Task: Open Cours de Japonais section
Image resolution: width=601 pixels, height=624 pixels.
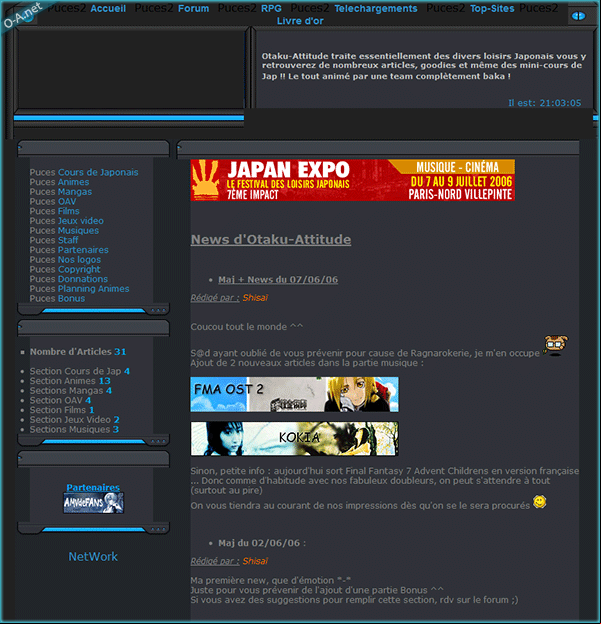Action: pos(98,172)
